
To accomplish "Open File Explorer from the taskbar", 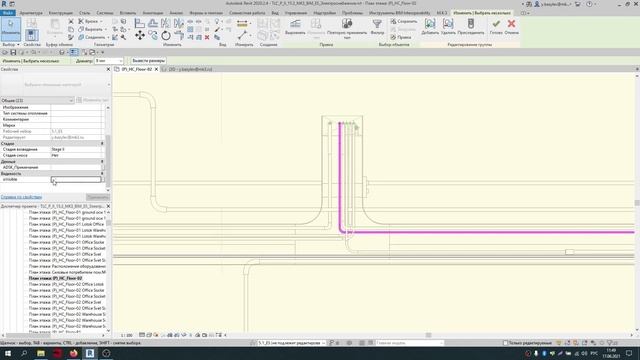I will [41, 353].
